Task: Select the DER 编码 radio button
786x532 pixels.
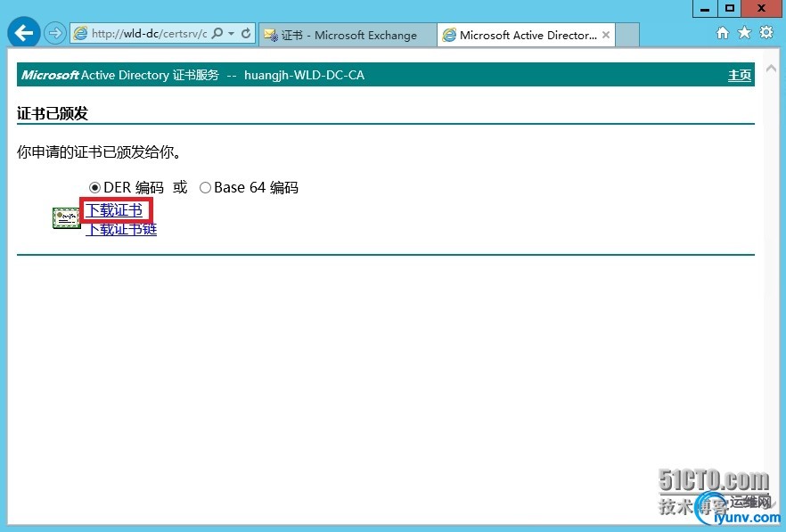Action: coord(94,187)
